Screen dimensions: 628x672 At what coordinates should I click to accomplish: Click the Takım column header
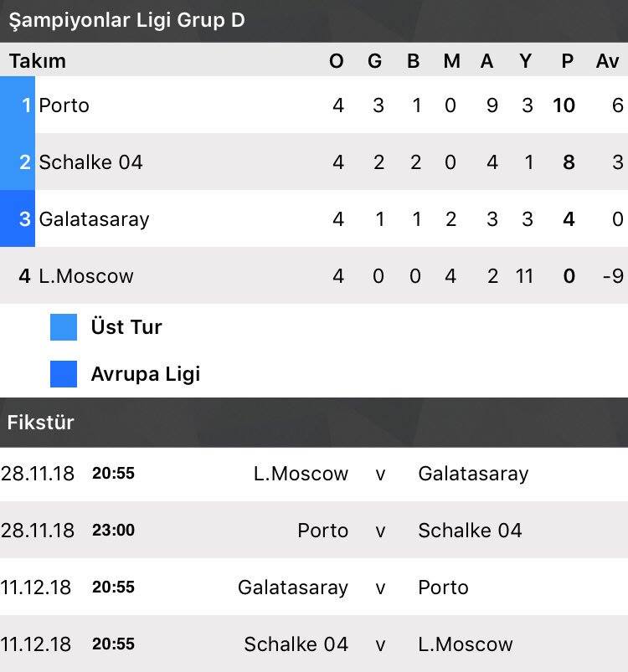click(38, 61)
